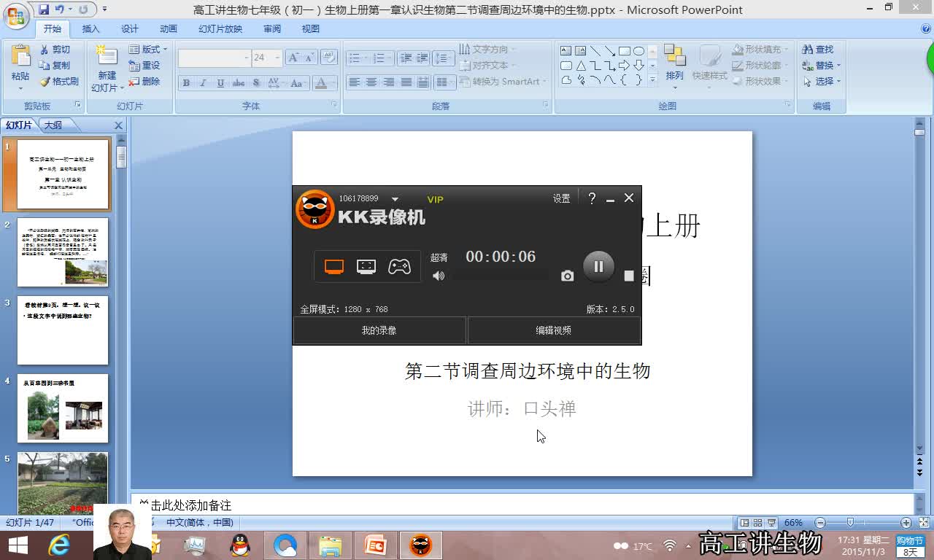
Task: Open QQ penguin icon on the taskbar
Action: point(239,545)
